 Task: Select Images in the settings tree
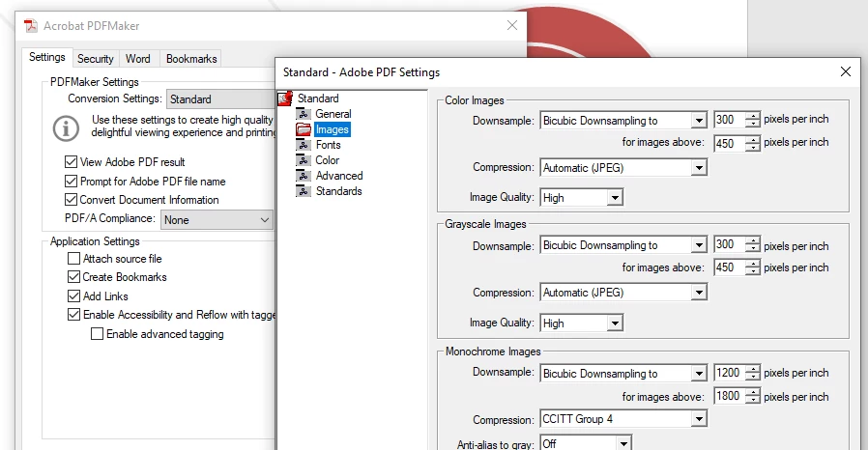click(x=332, y=129)
